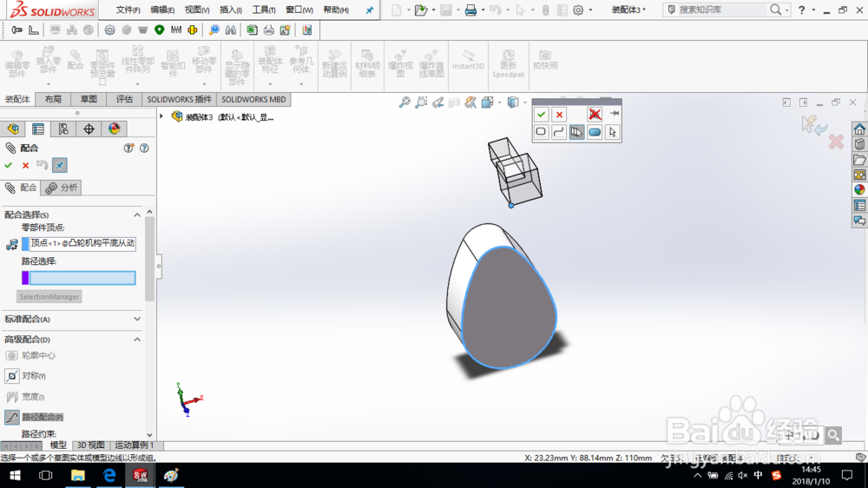This screenshot has width=868, height=488.
Task: Switch to 布局 command tab
Action: click(x=53, y=100)
